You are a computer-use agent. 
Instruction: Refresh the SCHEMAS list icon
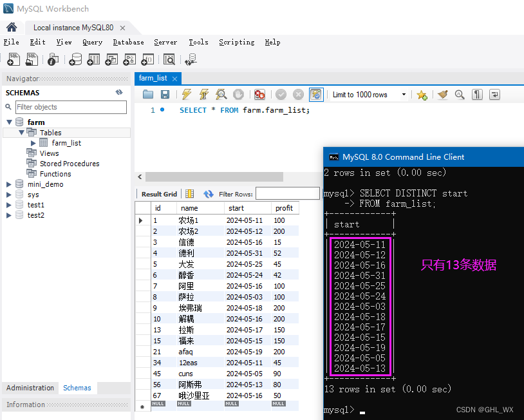pos(119,92)
